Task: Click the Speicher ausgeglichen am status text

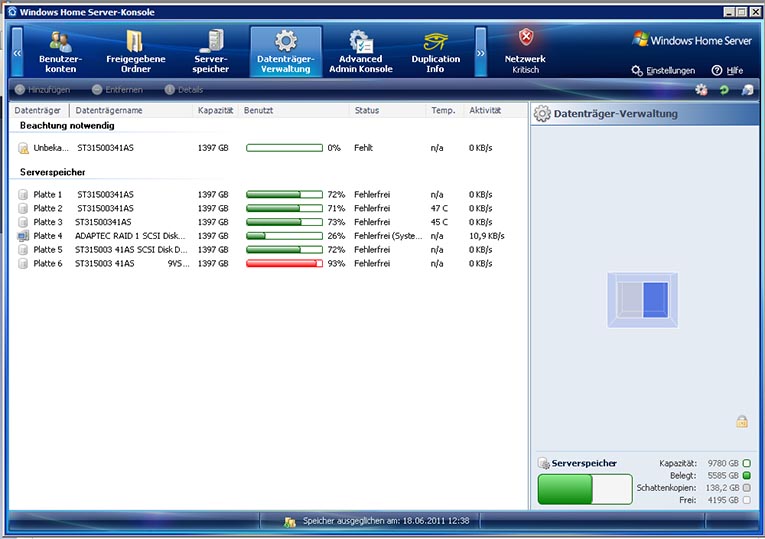Action: pos(386,521)
